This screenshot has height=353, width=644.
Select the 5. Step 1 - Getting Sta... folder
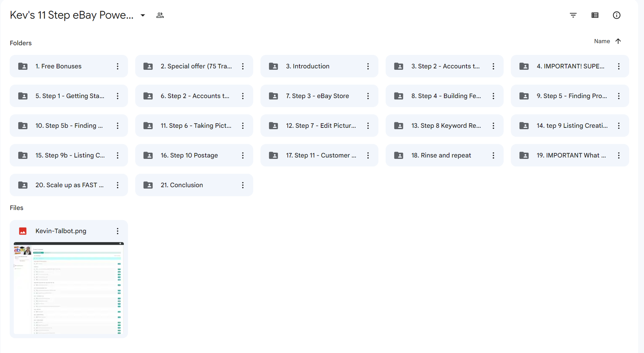point(69,96)
